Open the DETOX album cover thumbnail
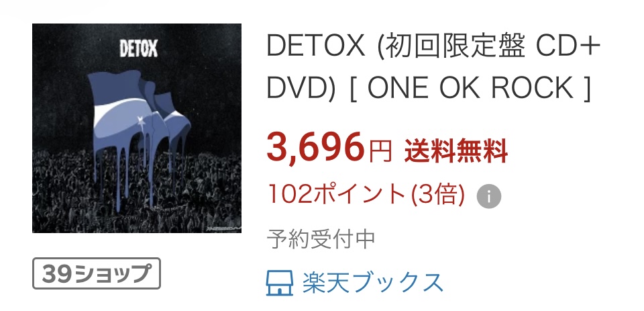Viewport: 644px width, 311px height. [x=137, y=128]
